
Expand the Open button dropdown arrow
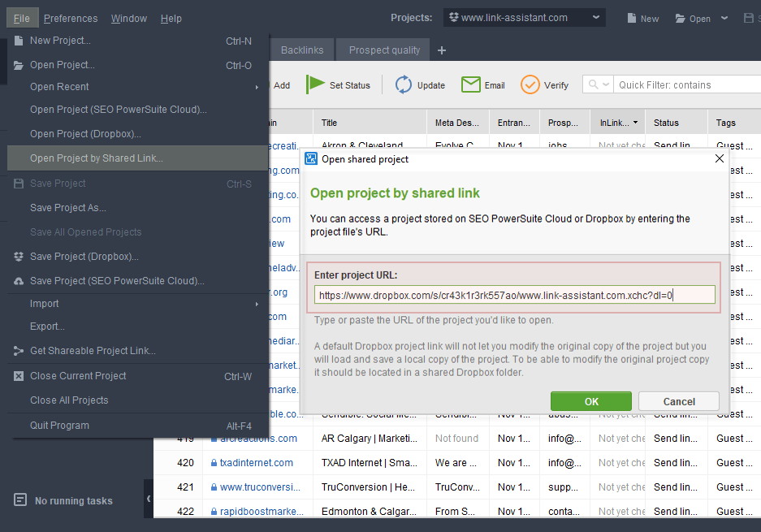point(724,18)
